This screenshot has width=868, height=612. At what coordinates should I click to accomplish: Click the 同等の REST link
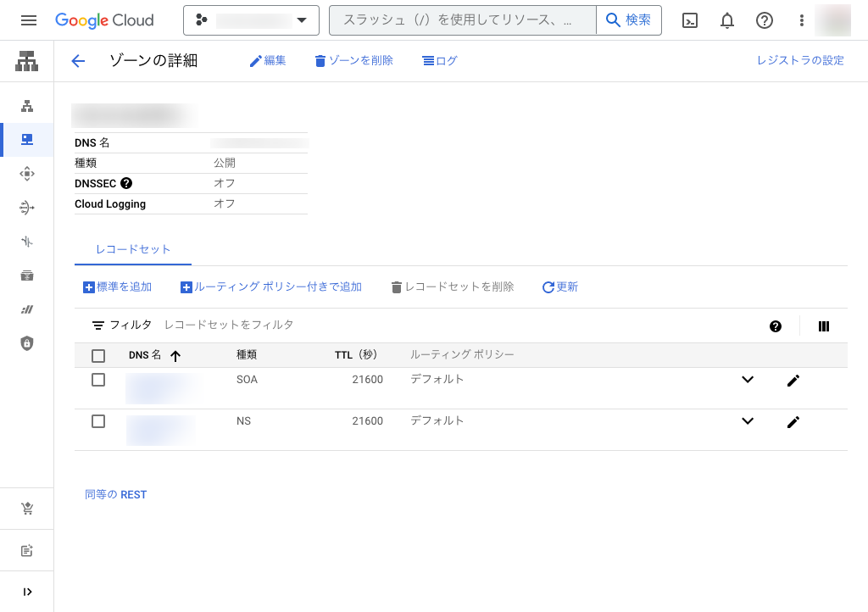pos(115,494)
